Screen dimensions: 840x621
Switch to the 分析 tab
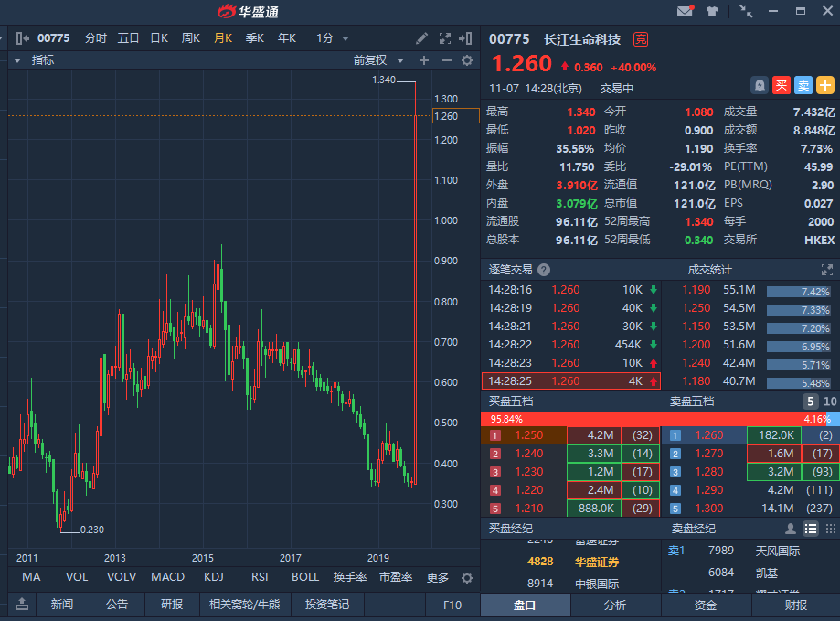pos(615,605)
